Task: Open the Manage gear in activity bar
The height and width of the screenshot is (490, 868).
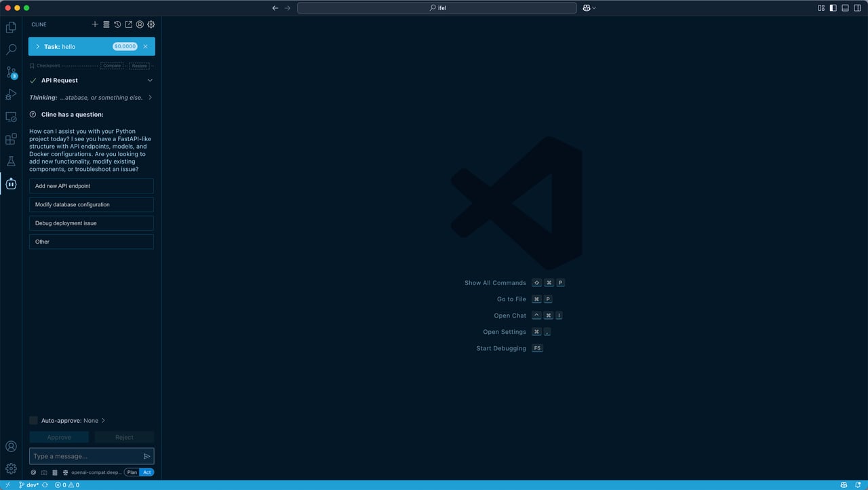Action: coord(11,468)
